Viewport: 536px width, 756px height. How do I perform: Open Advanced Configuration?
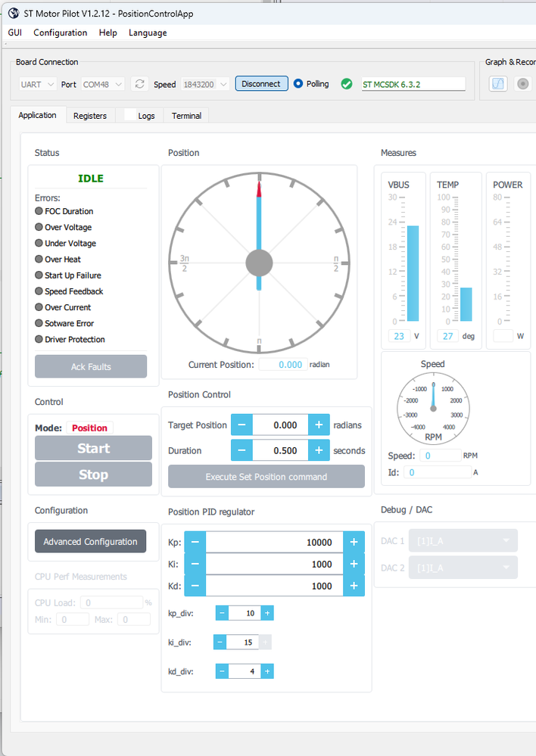click(x=90, y=541)
